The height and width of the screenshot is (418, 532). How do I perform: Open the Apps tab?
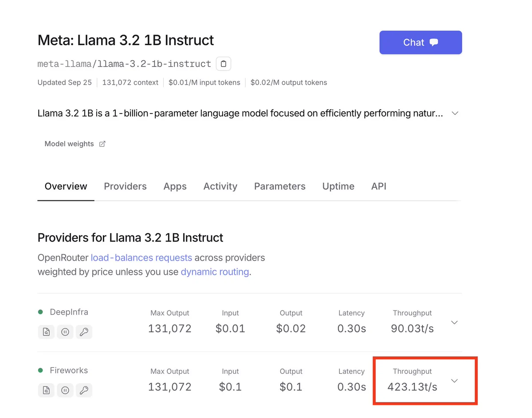175,187
